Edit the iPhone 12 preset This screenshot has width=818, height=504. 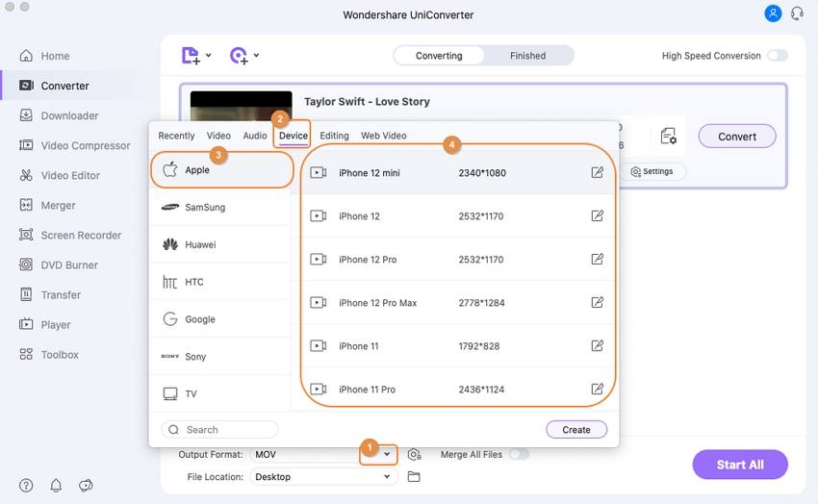598,215
